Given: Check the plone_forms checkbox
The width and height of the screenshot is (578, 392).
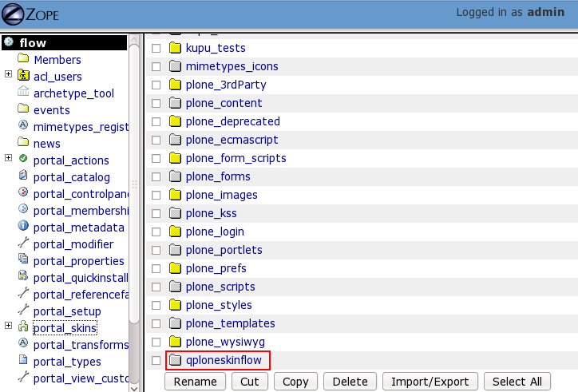Looking at the screenshot, I should click(x=156, y=176).
